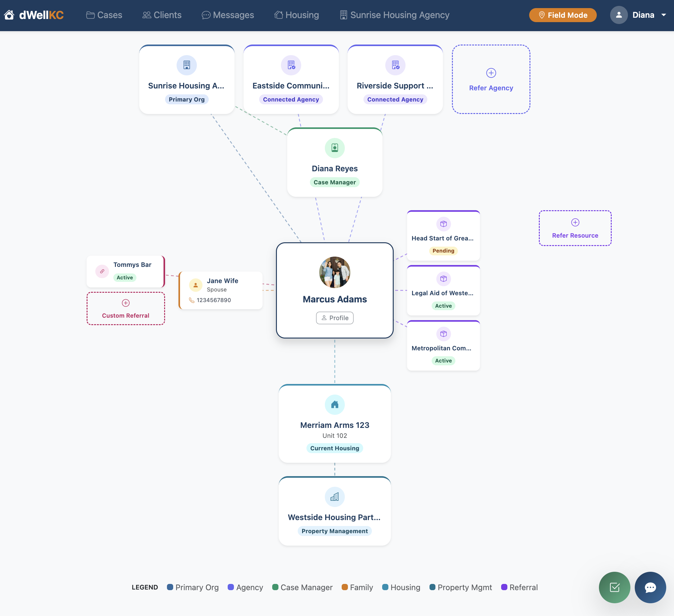
Task: Click the plus icon in Refer Agency
Action: click(491, 73)
